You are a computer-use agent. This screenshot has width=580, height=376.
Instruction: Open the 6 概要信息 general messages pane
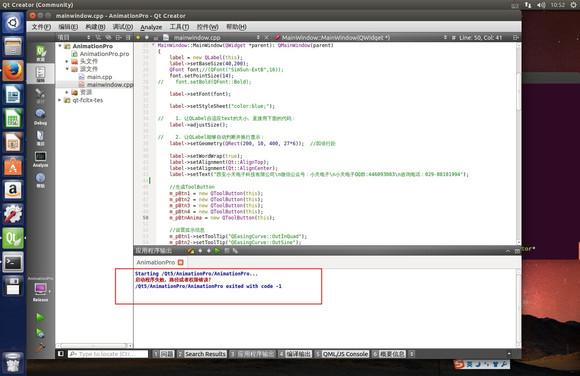pos(389,354)
